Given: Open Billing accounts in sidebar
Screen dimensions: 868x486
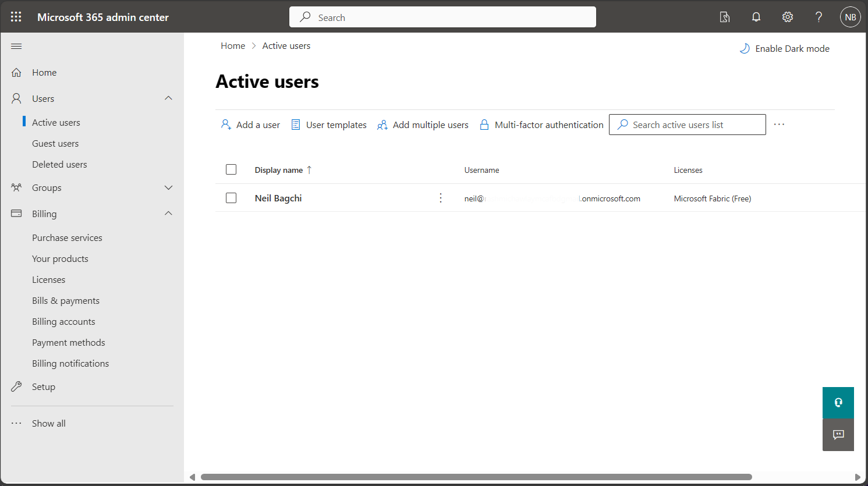Looking at the screenshot, I should [x=63, y=321].
